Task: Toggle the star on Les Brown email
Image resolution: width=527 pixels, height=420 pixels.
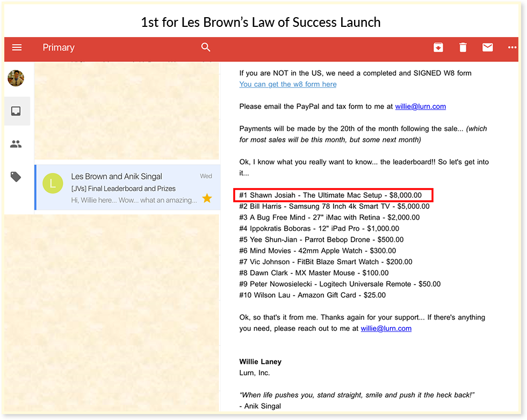Action: point(207,198)
